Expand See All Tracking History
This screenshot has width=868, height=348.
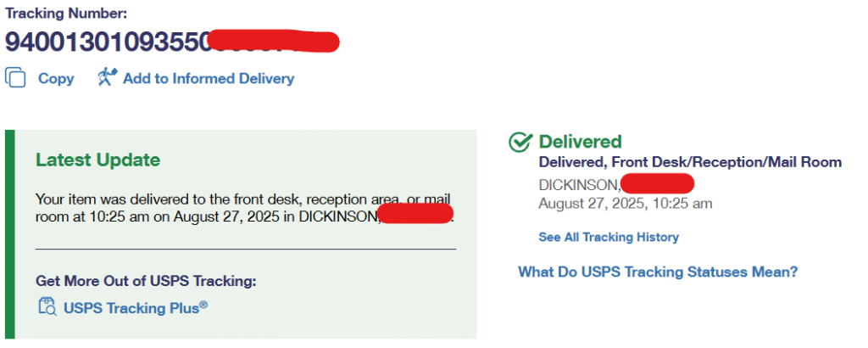click(609, 238)
